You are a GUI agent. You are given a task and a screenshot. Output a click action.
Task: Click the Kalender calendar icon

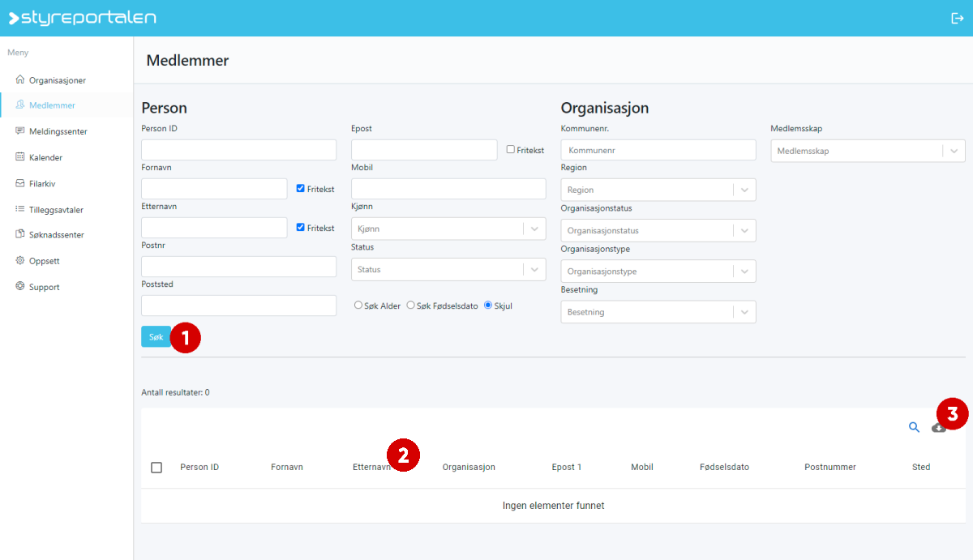pyautogui.click(x=20, y=157)
